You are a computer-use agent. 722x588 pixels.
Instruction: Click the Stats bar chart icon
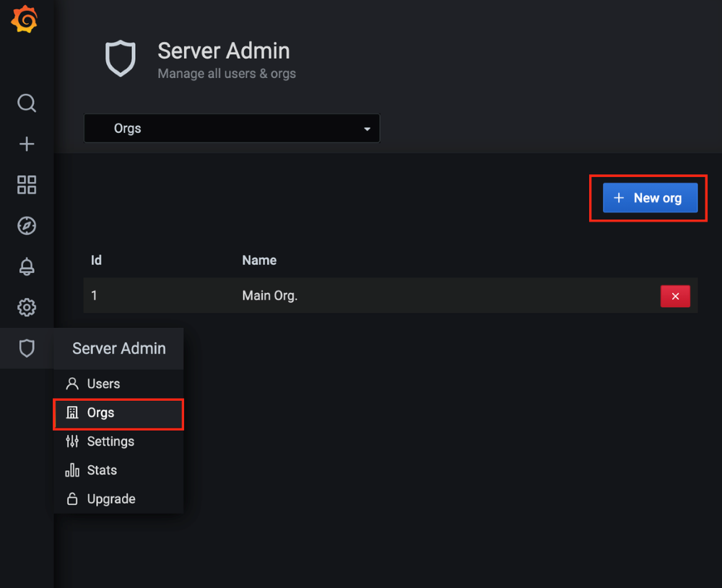tap(72, 470)
